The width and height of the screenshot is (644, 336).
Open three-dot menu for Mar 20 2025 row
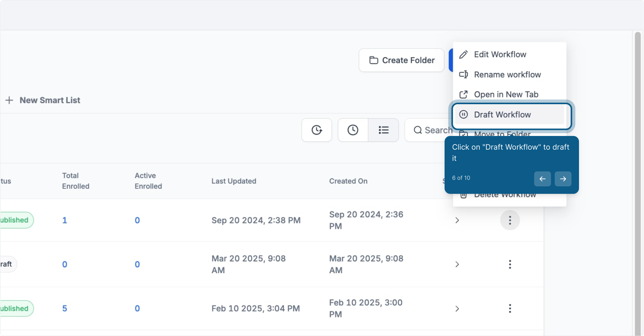click(510, 264)
